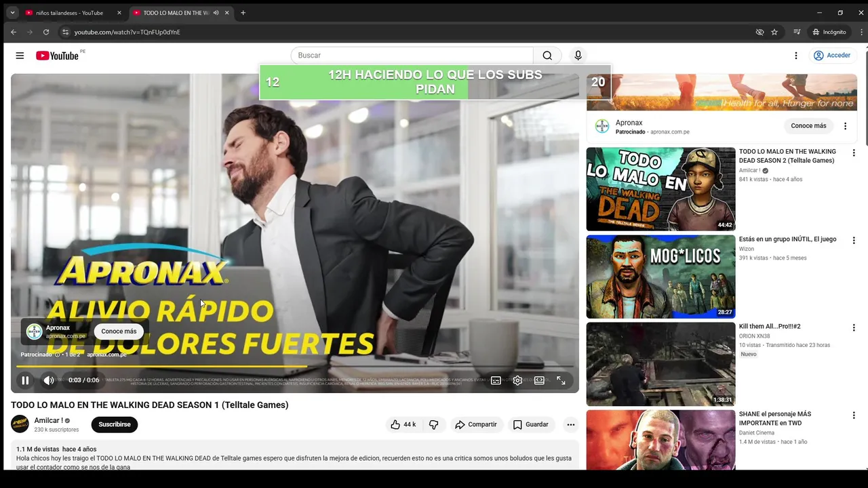Click the address bar URL
This screenshot has width=868, height=488.
(x=127, y=32)
